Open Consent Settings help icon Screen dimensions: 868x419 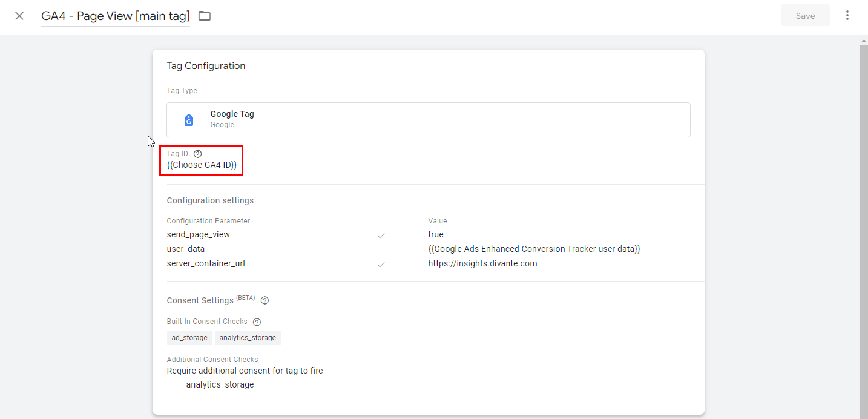coord(265,300)
